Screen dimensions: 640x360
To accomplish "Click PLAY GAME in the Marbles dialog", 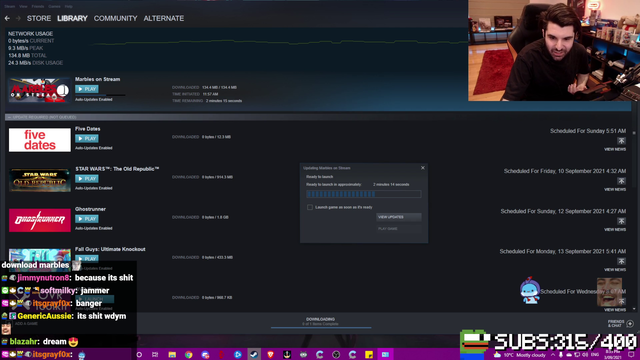I will pos(398,229).
